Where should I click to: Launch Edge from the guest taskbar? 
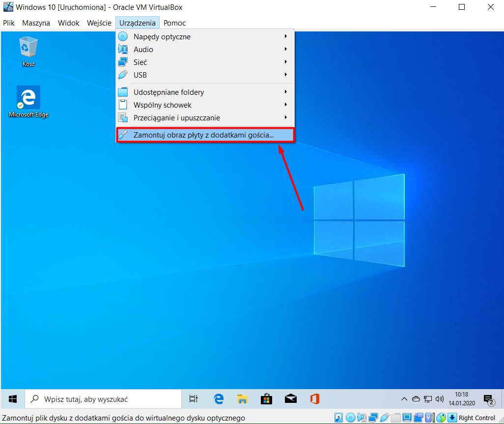(219, 399)
